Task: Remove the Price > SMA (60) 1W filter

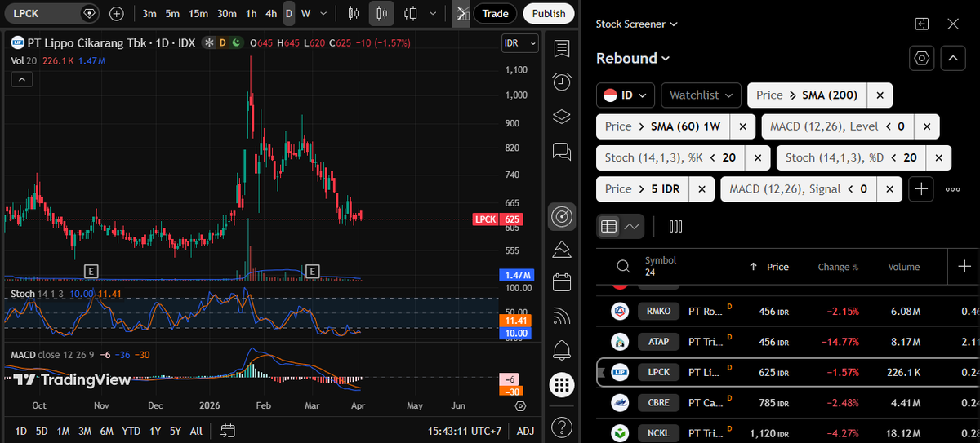Action: 742,126
